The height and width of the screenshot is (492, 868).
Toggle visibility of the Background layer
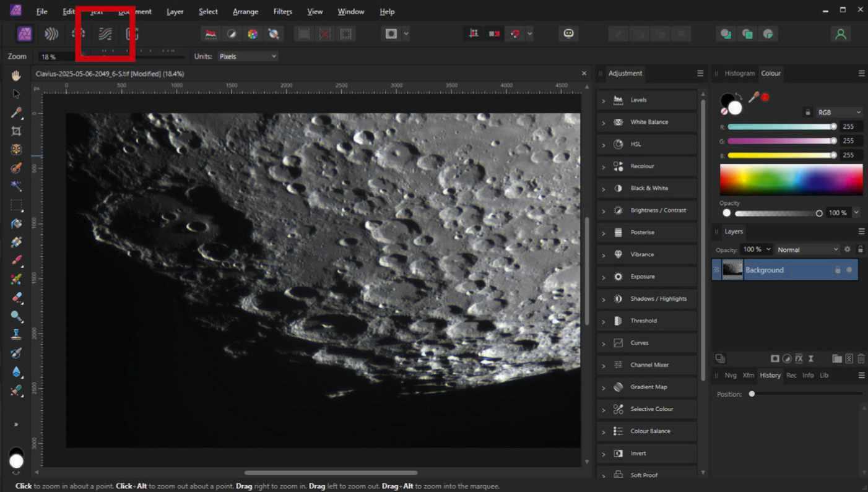849,270
